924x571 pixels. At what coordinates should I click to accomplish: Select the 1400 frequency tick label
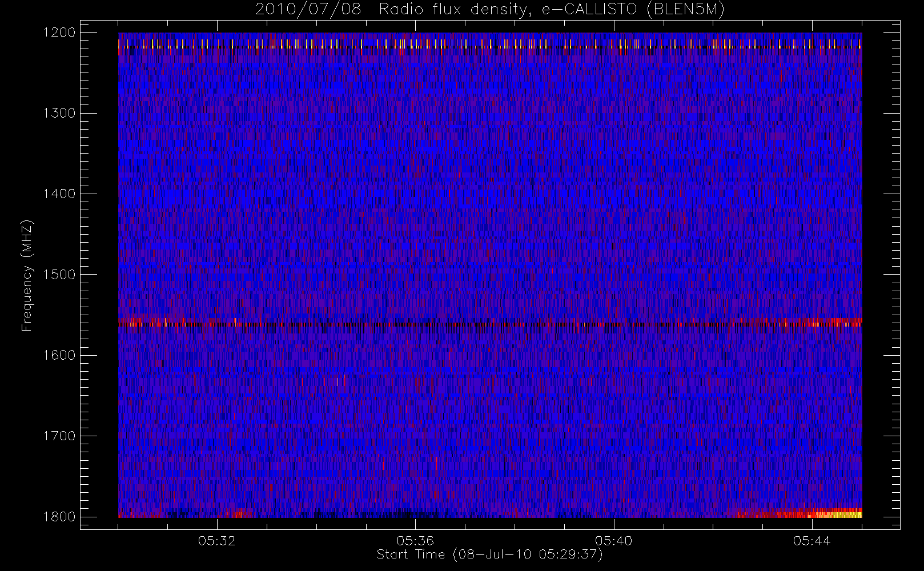pyautogui.click(x=59, y=194)
